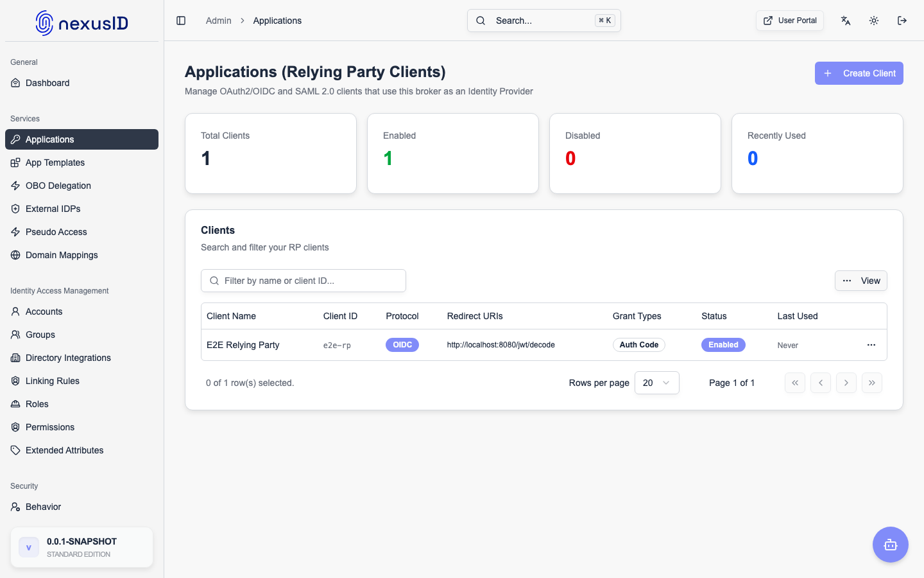Click the Create Client button

(859, 73)
